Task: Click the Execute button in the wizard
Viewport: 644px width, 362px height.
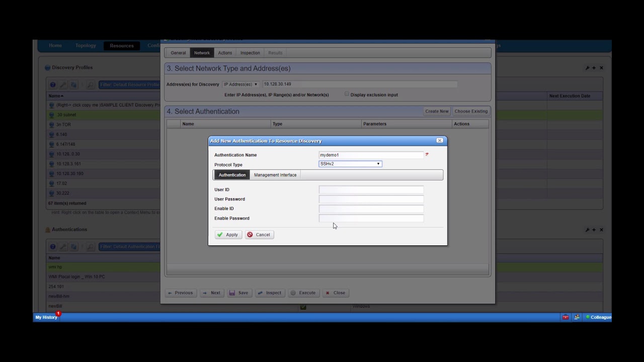Action: pyautogui.click(x=303, y=293)
